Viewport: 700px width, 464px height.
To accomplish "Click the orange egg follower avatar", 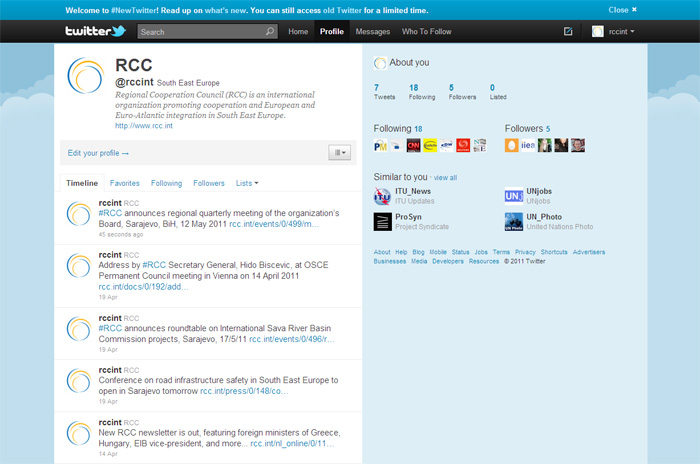I will [512, 145].
